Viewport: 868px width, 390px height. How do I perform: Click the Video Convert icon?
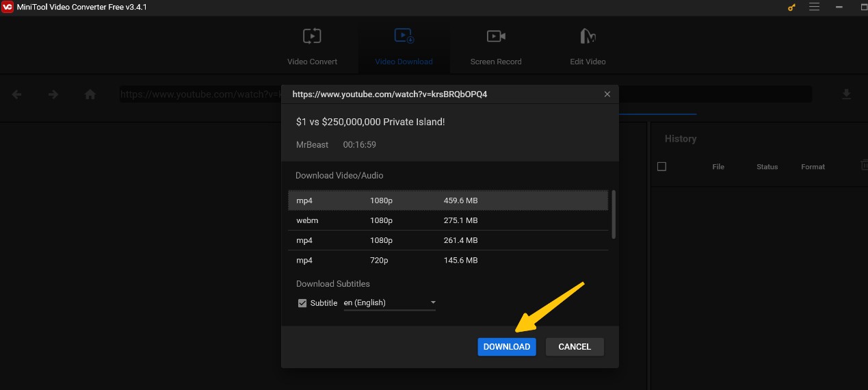click(312, 36)
